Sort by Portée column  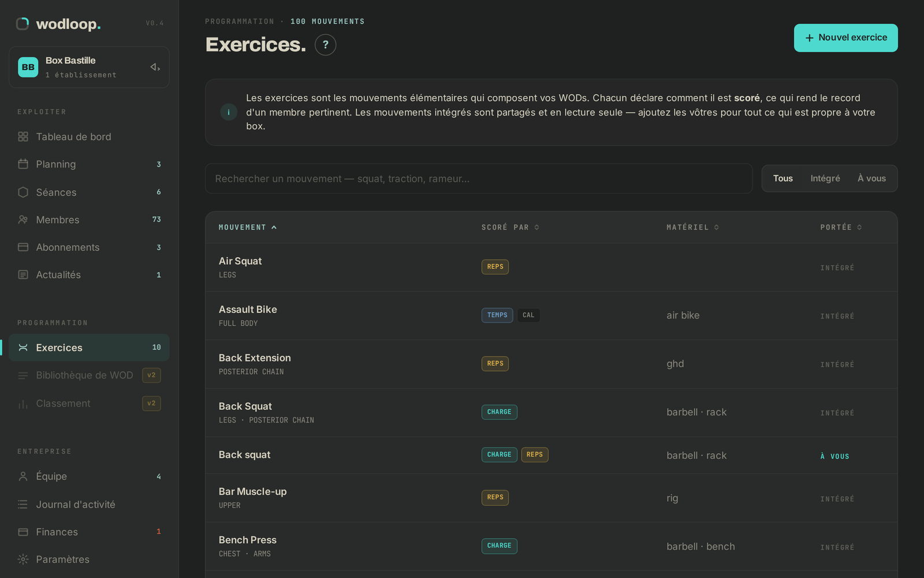pyautogui.click(x=841, y=227)
